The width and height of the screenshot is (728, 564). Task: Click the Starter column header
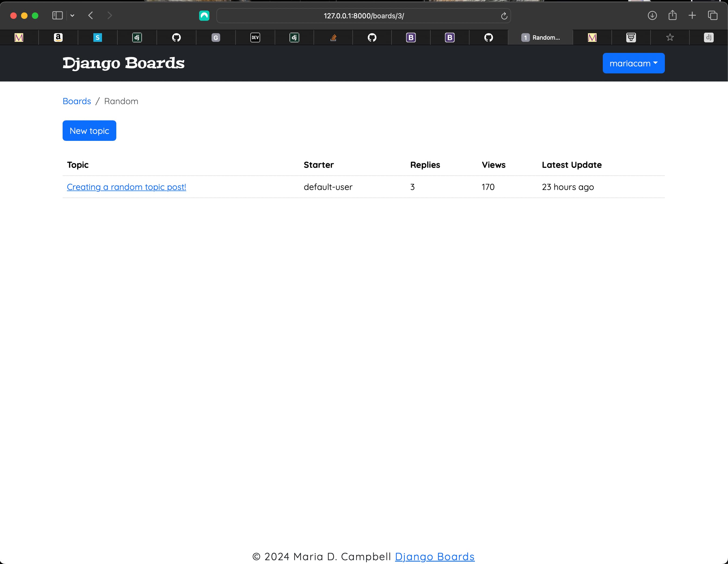click(319, 165)
